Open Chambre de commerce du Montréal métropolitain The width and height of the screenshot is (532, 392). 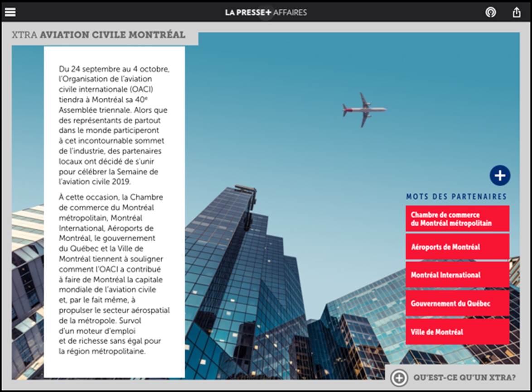(x=457, y=219)
